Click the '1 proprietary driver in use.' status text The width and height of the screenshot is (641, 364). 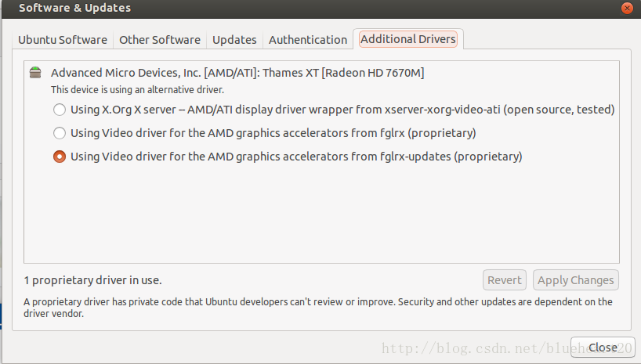click(x=92, y=280)
